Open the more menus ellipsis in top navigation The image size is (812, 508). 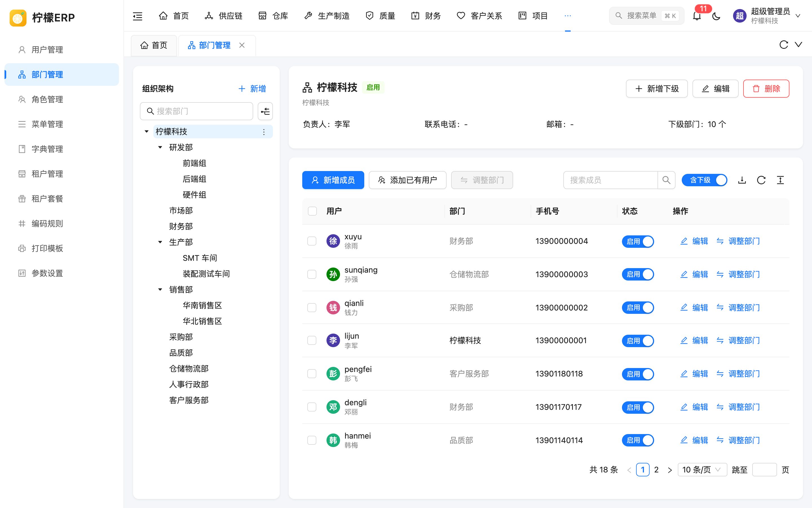(568, 16)
